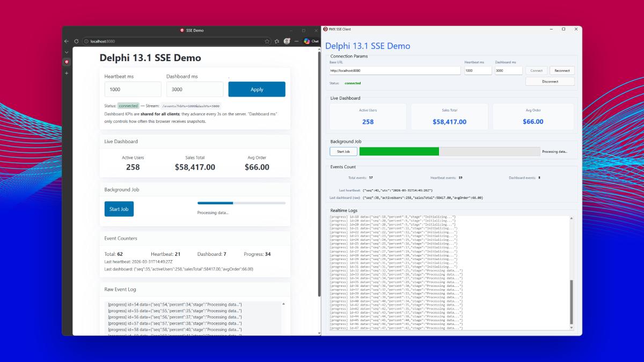Image resolution: width=644 pixels, height=362 pixels.
Task: Click the web page job progress bar
Action: tap(241, 203)
